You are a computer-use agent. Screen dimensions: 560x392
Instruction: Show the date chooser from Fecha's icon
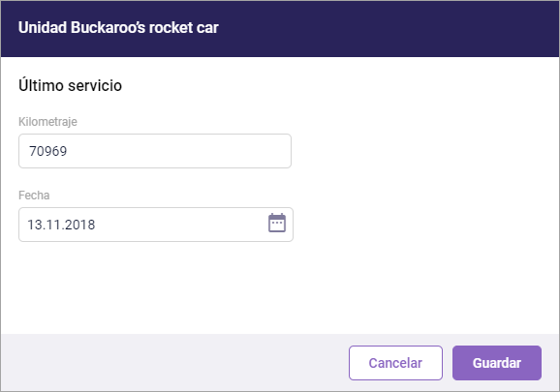(x=277, y=223)
